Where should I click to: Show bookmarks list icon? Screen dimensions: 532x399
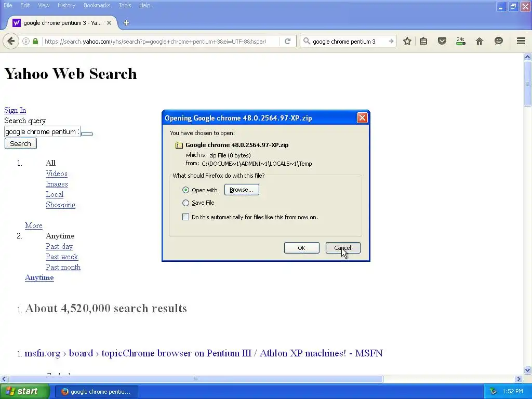pos(423,42)
